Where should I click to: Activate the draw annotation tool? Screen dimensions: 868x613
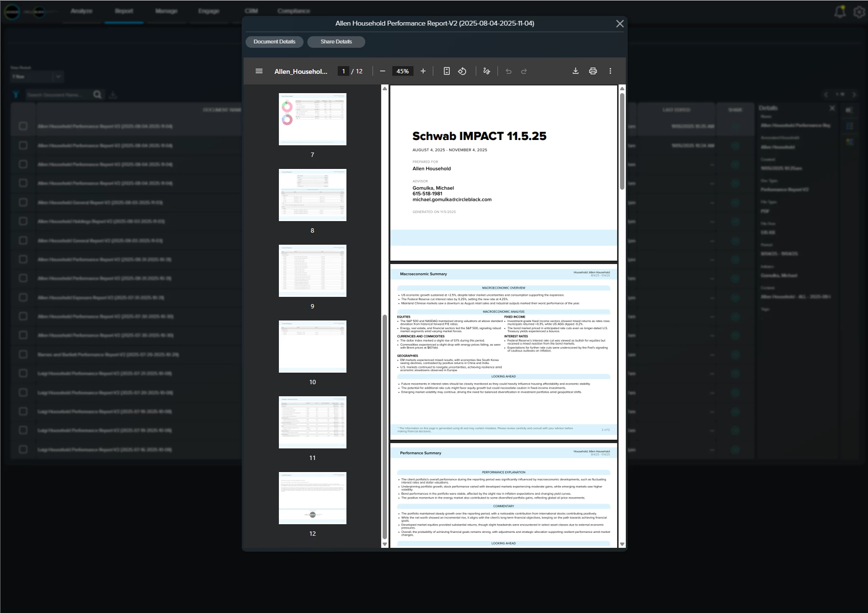[x=486, y=71]
